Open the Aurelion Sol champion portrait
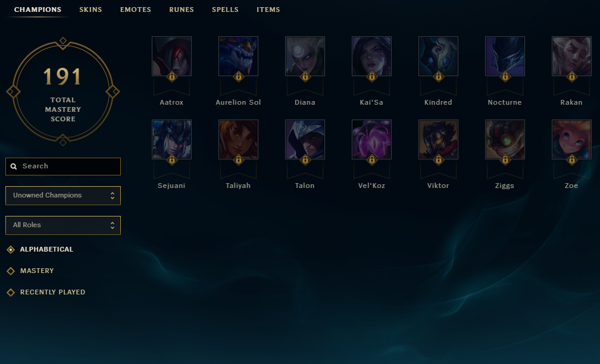This screenshot has width=600, height=364. (x=238, y=56)
